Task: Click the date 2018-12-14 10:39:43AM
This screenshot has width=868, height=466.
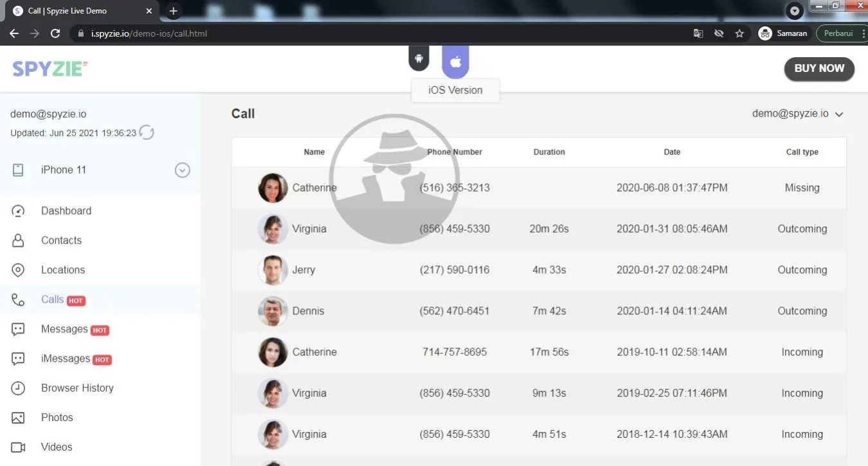Action: pos(672,435)
